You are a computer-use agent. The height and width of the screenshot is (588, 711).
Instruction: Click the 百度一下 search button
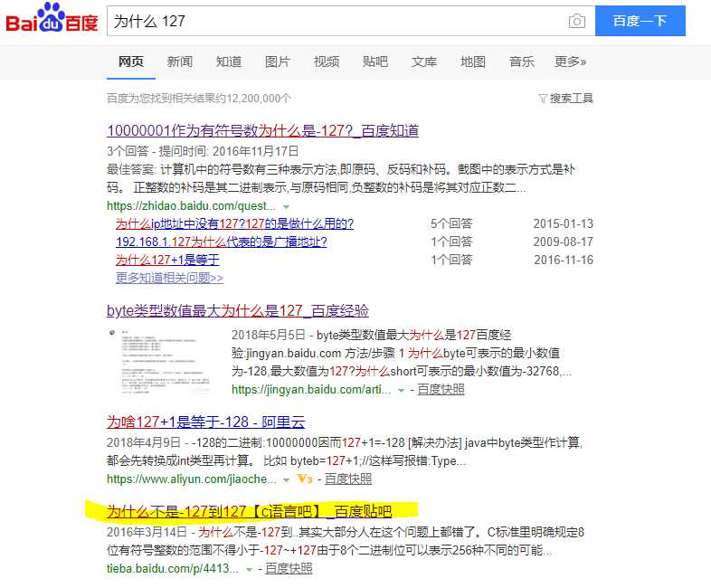pyautogui.click(x=640, y=21)
